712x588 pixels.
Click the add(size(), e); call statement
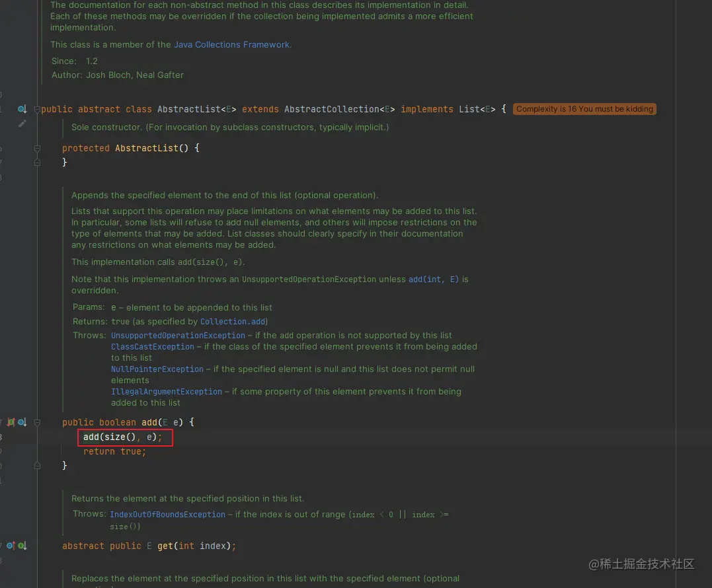click(x=122, y=437)
